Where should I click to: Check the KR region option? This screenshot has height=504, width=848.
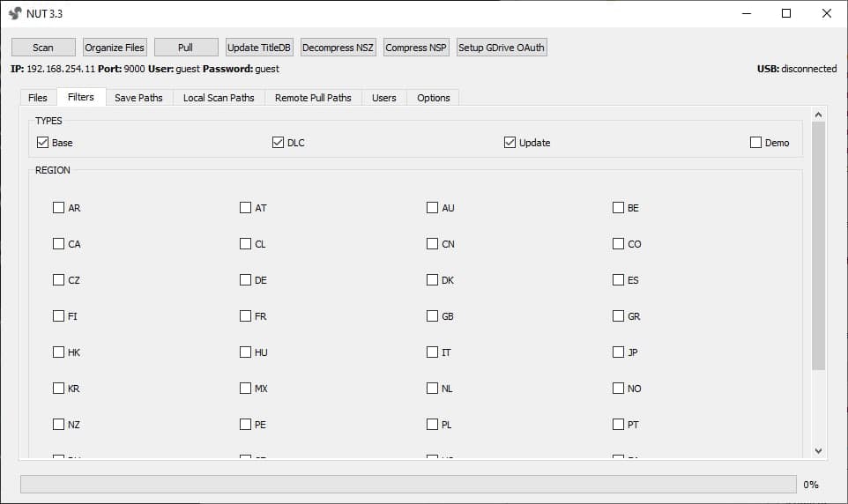58,389
